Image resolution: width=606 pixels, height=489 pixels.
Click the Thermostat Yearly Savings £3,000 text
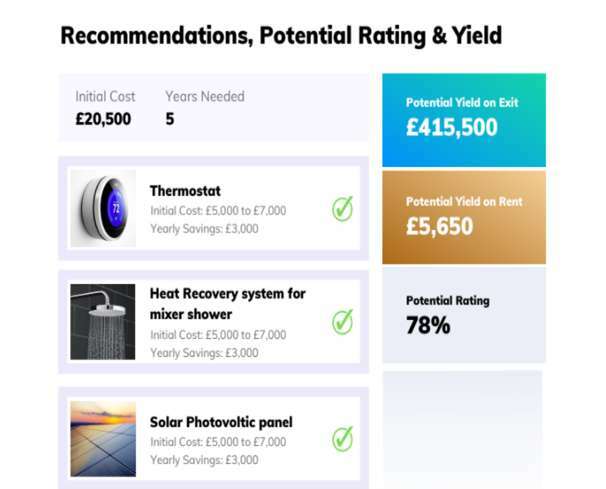coord(204,229)
